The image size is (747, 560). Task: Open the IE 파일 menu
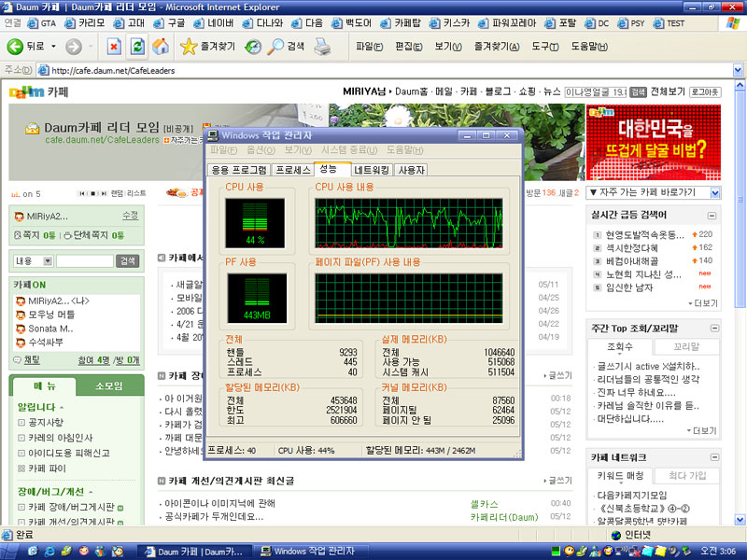[369, 46]
